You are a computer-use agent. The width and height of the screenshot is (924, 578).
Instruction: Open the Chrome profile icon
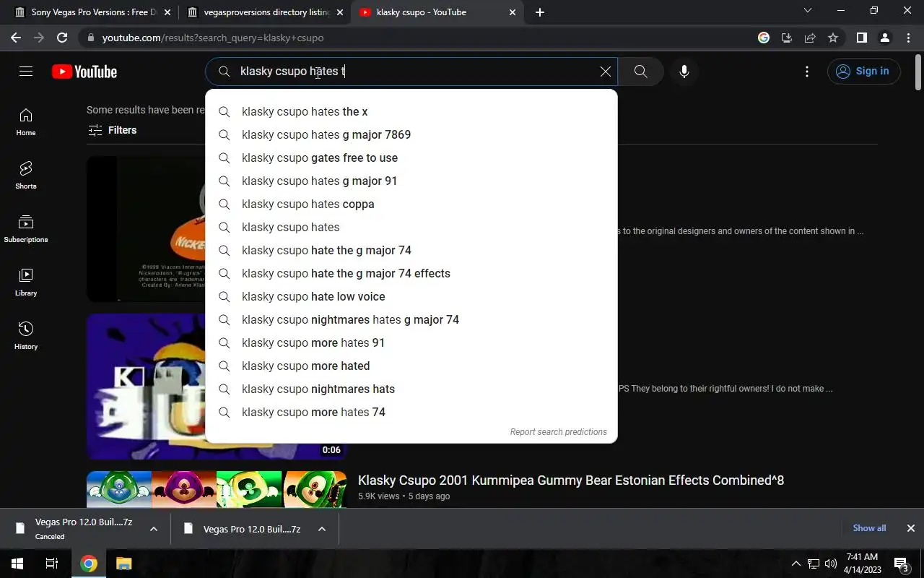click(x=884, y=38)
